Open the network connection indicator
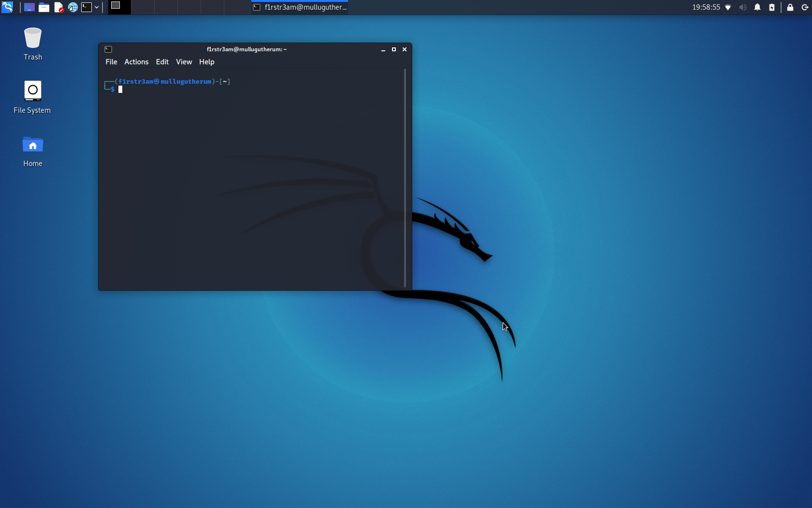Screen dimensions: 812x508 [728, 7]
